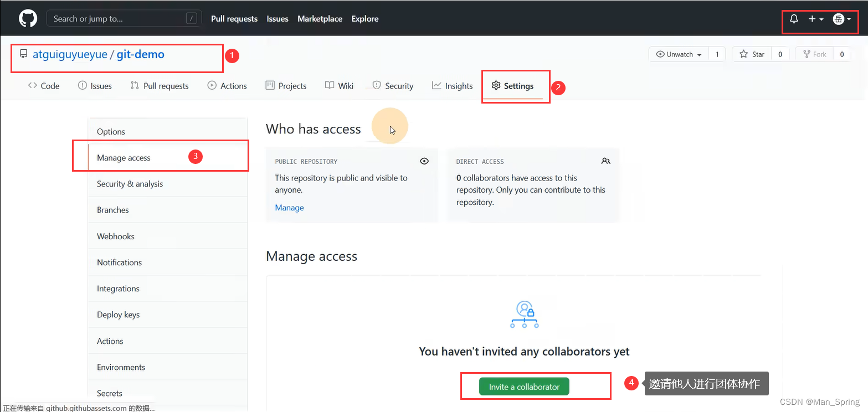Click the public repository eye icon
868x412 pixels.
click(x=424, y=161)
